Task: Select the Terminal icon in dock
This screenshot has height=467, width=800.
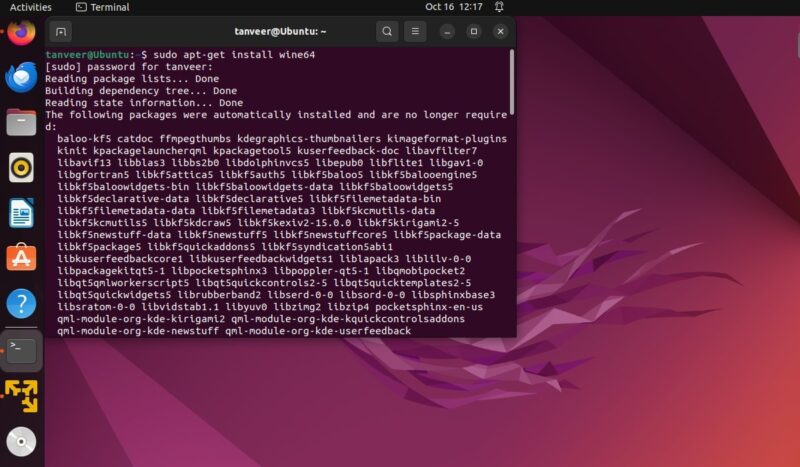Action: 21,351
